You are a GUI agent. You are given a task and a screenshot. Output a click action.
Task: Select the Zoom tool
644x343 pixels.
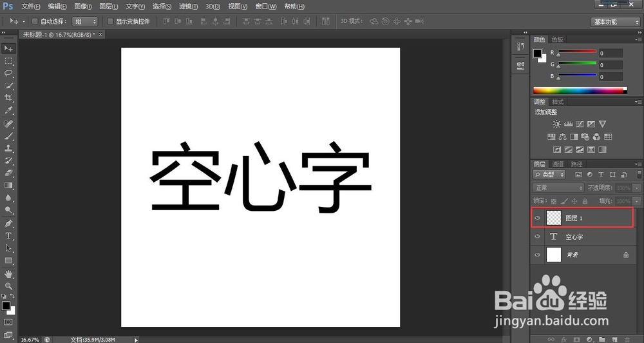[8, 286]
